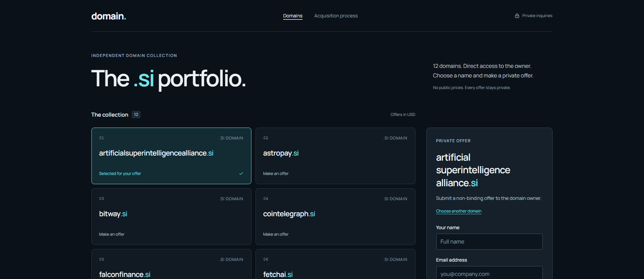Click the lock icon beside Private inquiries
This screenshot has width=644, height=279.
(517, 16)
